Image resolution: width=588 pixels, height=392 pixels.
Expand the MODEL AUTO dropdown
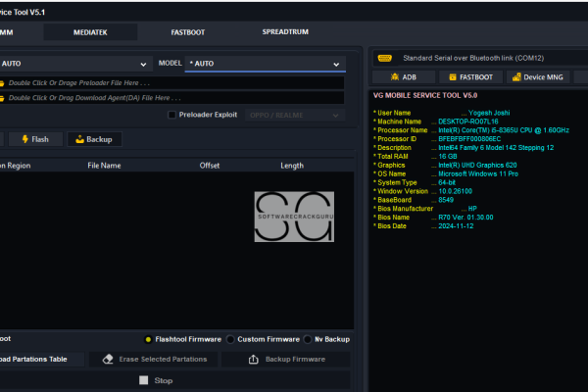click(266, 64)
